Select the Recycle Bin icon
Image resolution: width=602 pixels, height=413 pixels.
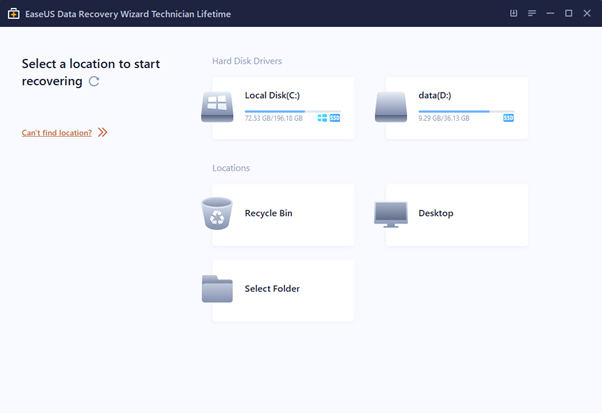point(217,213)
